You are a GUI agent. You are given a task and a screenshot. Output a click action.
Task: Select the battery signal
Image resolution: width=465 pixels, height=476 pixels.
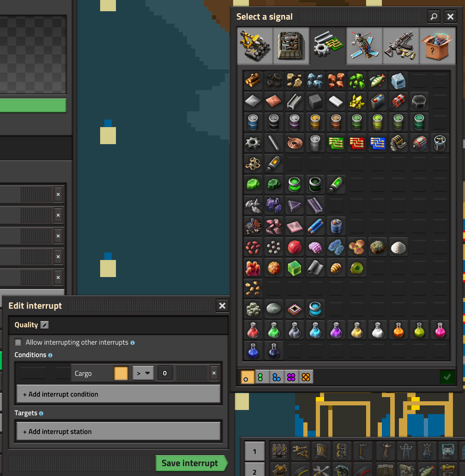(x=378, y=101)
